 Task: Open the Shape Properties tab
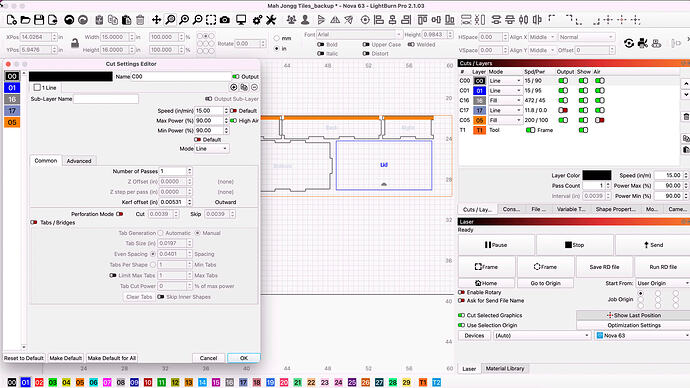(615, 209)
